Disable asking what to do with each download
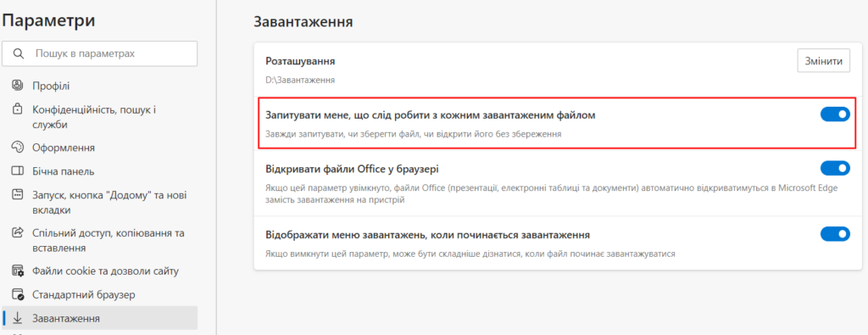Image resolution: width=868 pixels, height=335 pixels. pos(835,114)
